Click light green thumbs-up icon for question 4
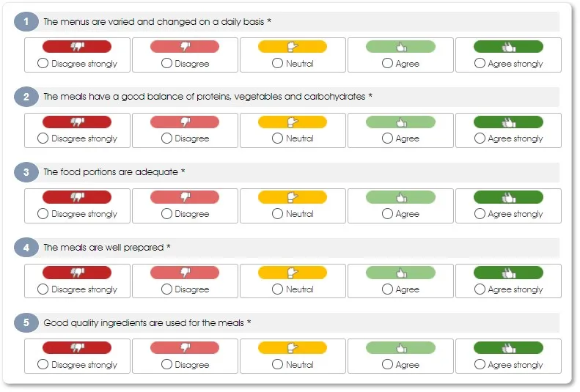 400,273
